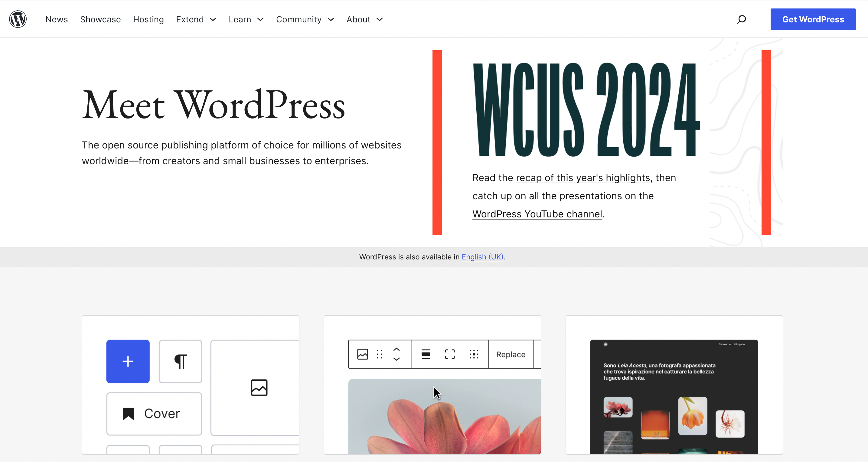The height and width of the screenshot is (462, 868).
Task: Click the options grid icon in block toolbar
Action: click(474, 354)
